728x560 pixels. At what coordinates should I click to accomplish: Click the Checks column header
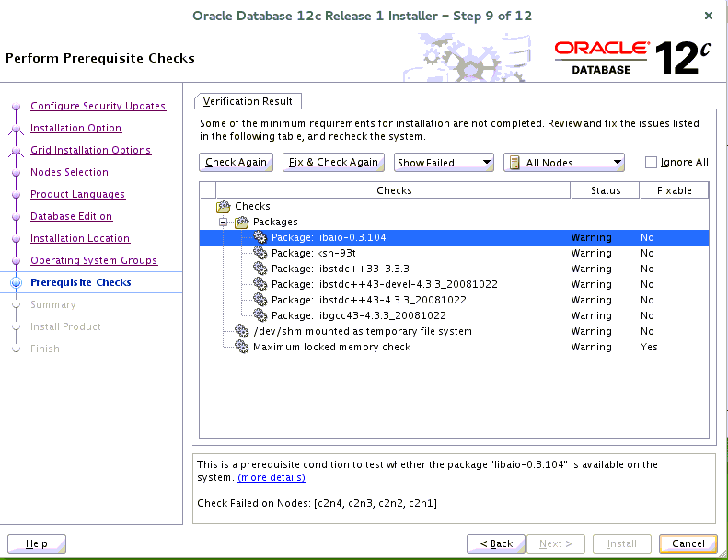394,190
